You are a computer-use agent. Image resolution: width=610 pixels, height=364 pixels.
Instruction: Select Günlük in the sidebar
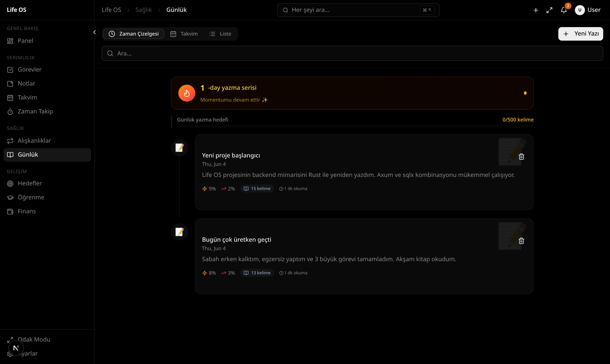coord(47,155)
